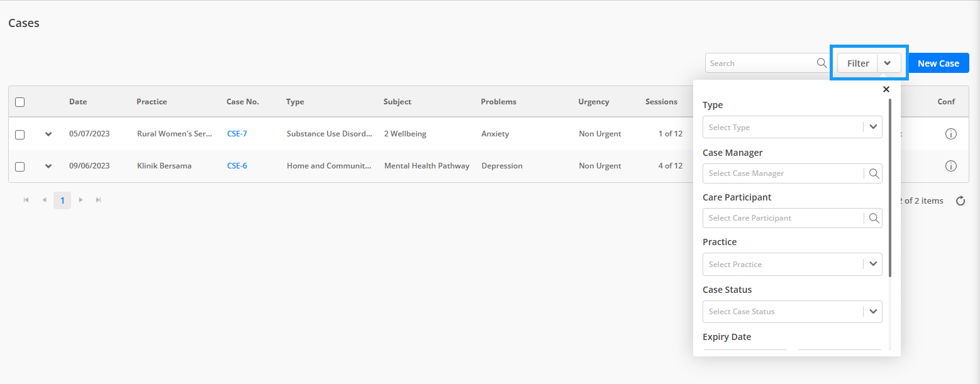Go to last page pager icon
The width and height of the screenshot is (980, 384).
coord(99,200)
